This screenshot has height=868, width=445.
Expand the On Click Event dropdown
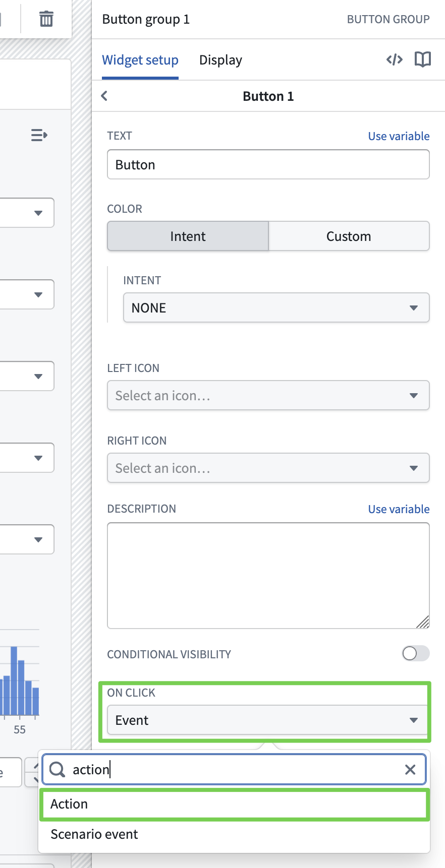coord(268,720)
